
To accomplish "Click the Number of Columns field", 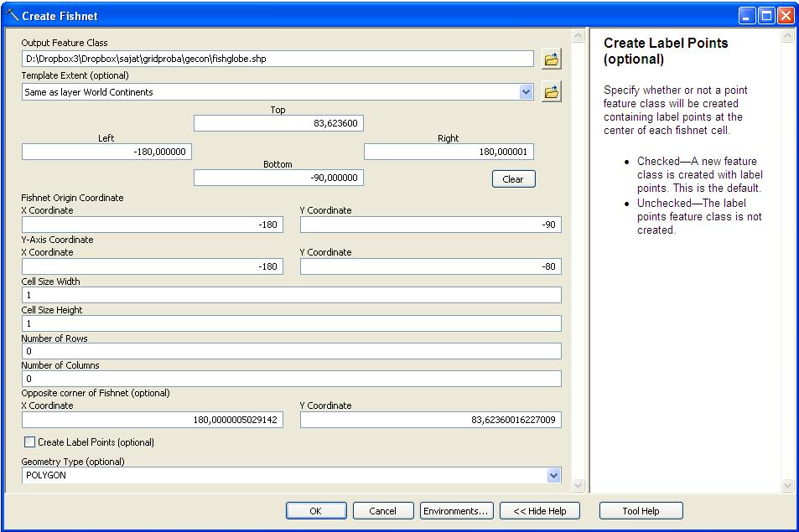I will [292, 379].
